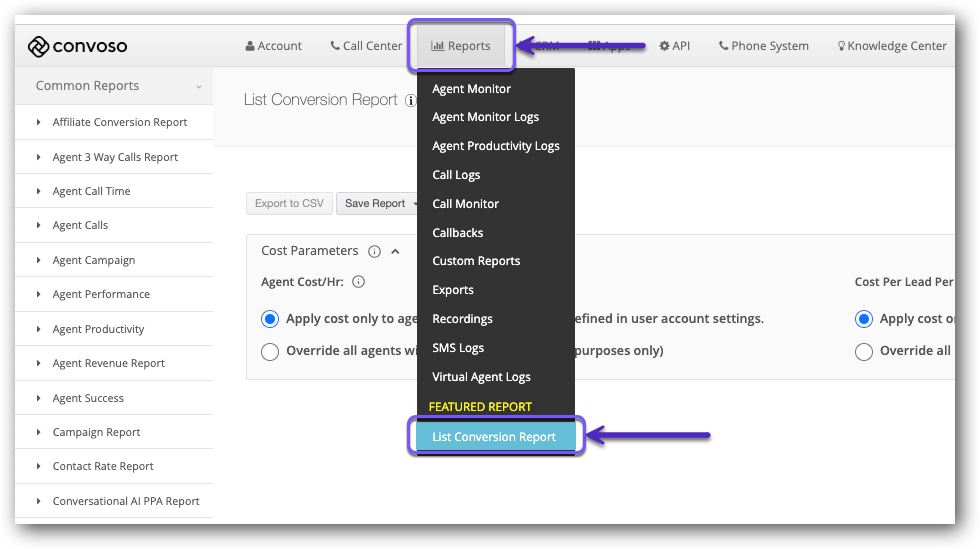Click the Save Report button
980x549 pixels.
[x=377, y=203]
